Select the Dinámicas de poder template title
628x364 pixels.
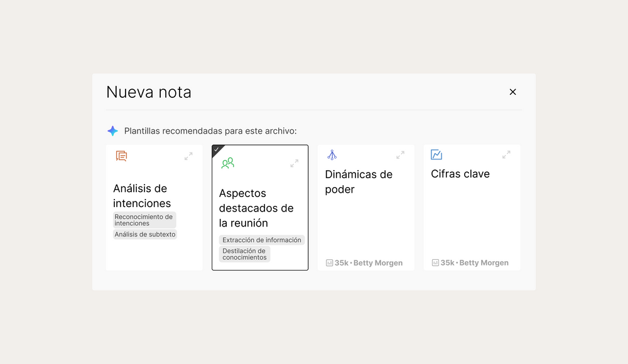(x=358, y=181)
